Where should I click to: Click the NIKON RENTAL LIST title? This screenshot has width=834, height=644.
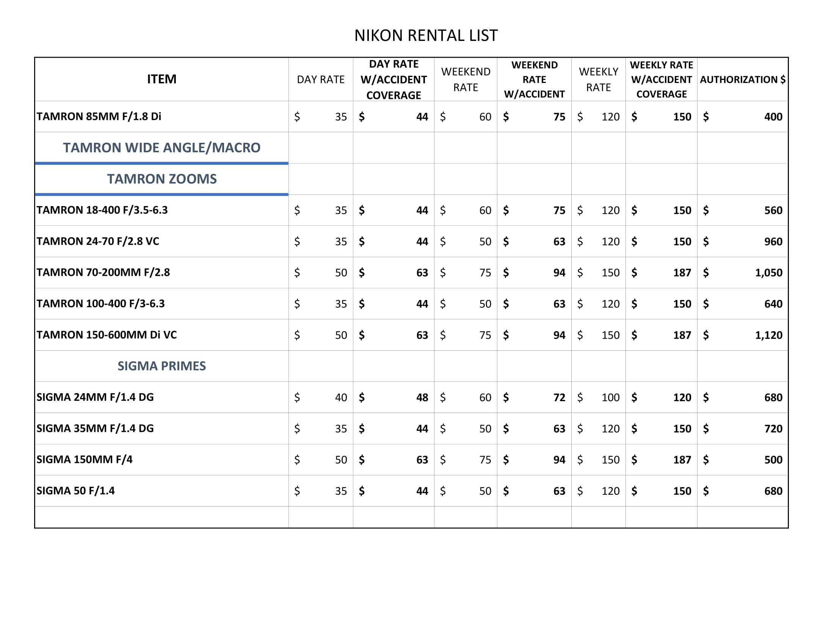click(x=426, y=36)
